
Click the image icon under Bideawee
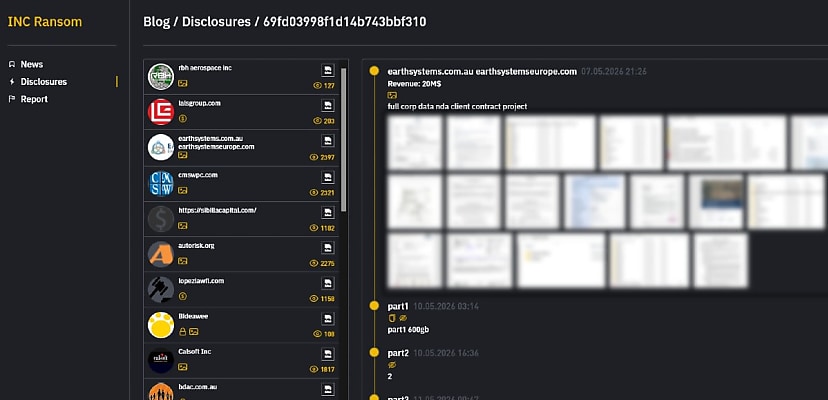click(194, 332)
